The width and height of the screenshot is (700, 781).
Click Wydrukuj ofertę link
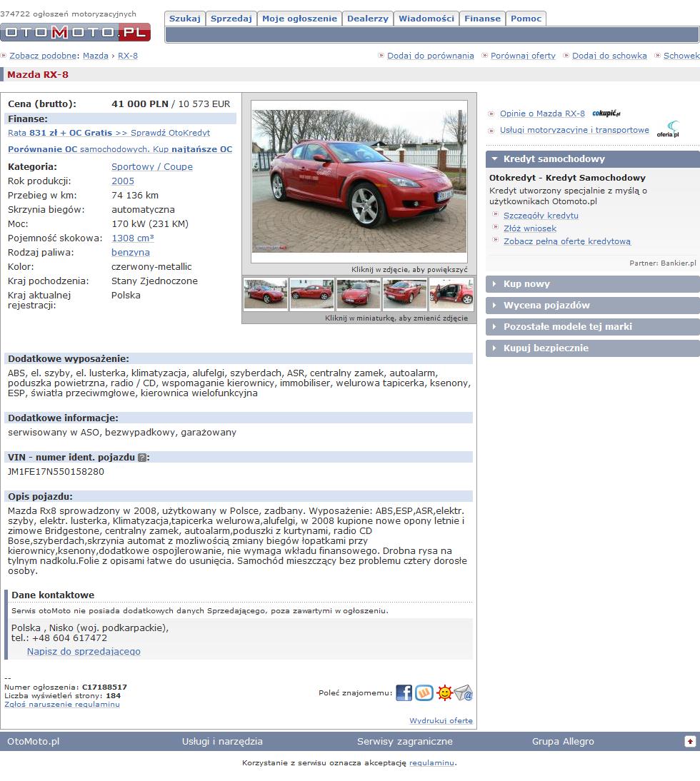[441, 721]
